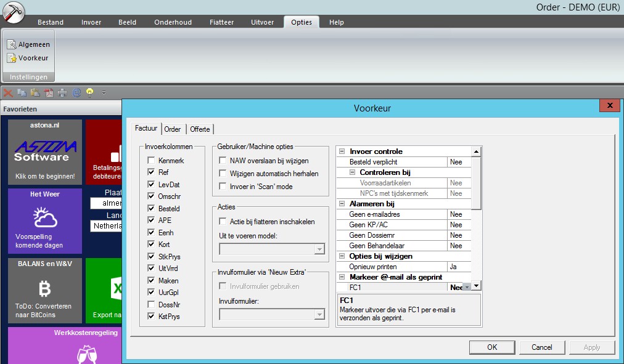
Task: Click the light bulb tip toolbar icon
Action: (x=90, y=93)
